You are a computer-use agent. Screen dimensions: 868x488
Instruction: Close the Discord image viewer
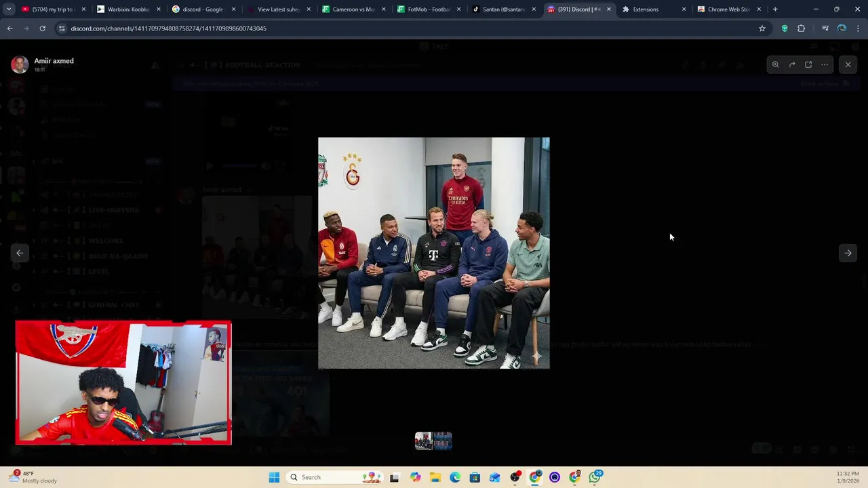point(848,64)
